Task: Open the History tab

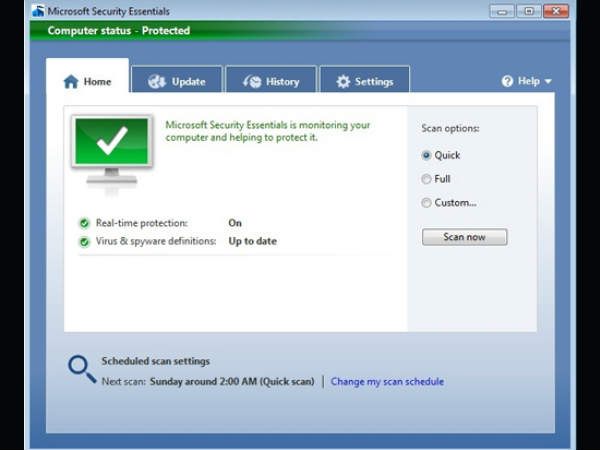Action: coord(271,79)
